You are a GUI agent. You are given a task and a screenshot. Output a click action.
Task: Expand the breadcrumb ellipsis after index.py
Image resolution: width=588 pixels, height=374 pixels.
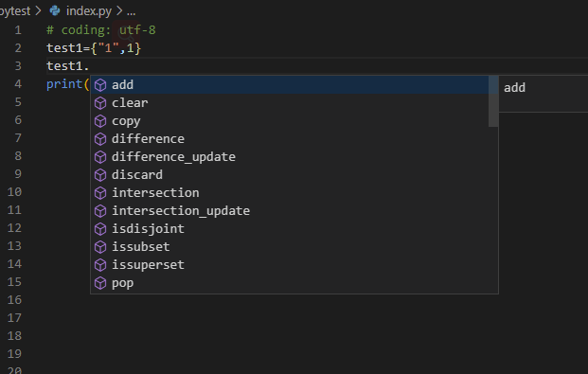point(131,11)
